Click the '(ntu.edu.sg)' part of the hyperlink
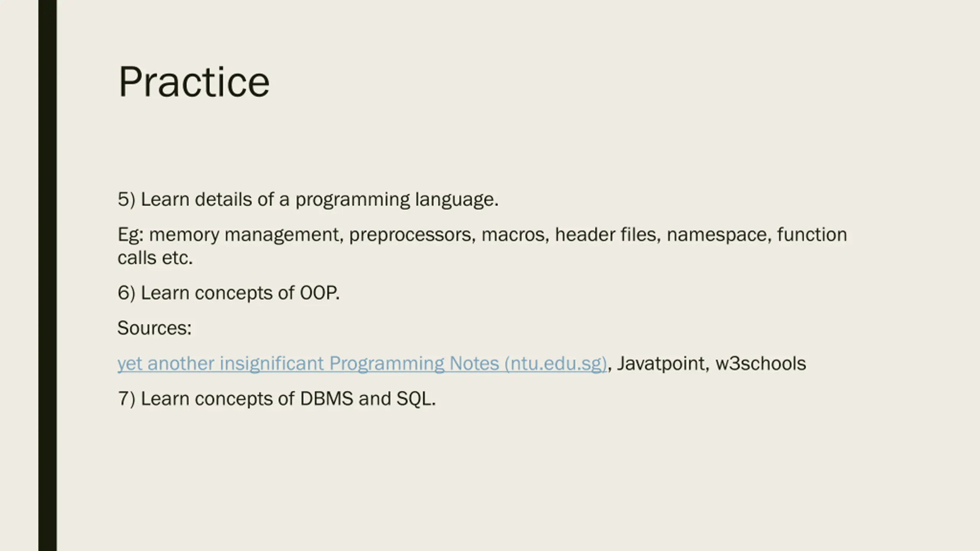The width and height of the screenshot is (980, 551). tap(556, 364)
